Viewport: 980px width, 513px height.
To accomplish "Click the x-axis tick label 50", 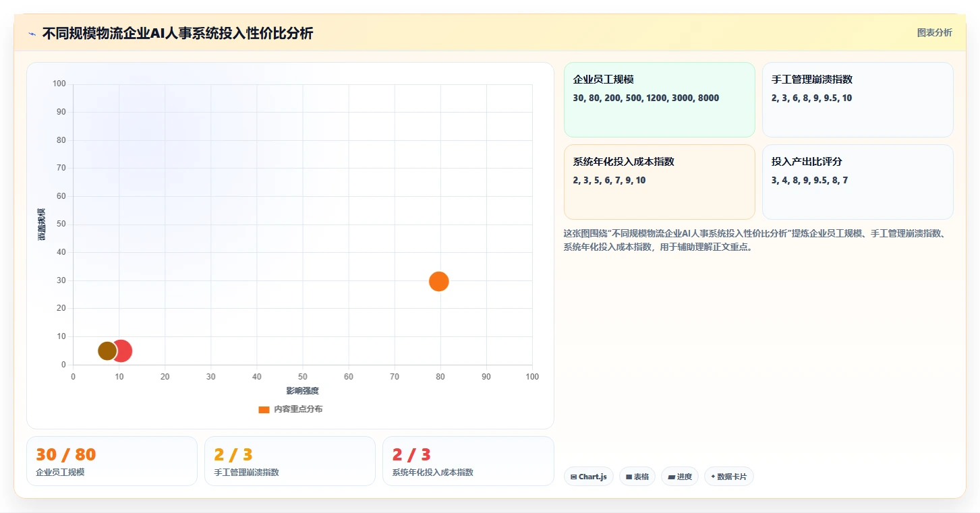I will (302, 377).
